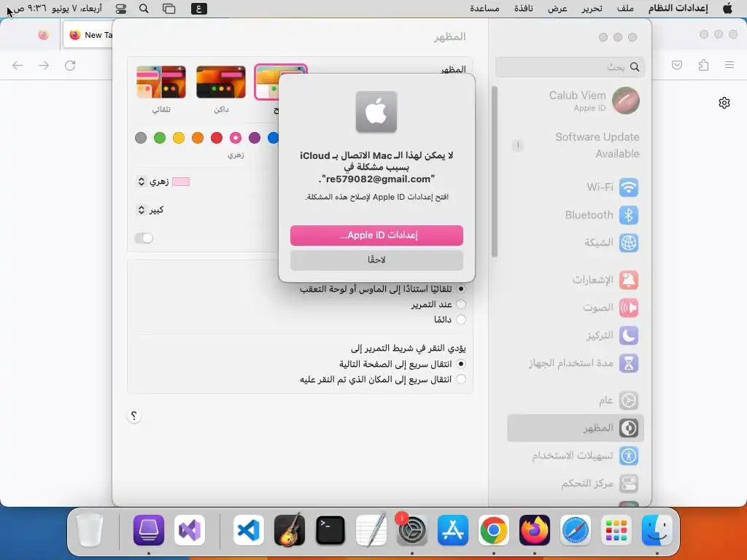Select عند التمرير radio button

point(461,304)
